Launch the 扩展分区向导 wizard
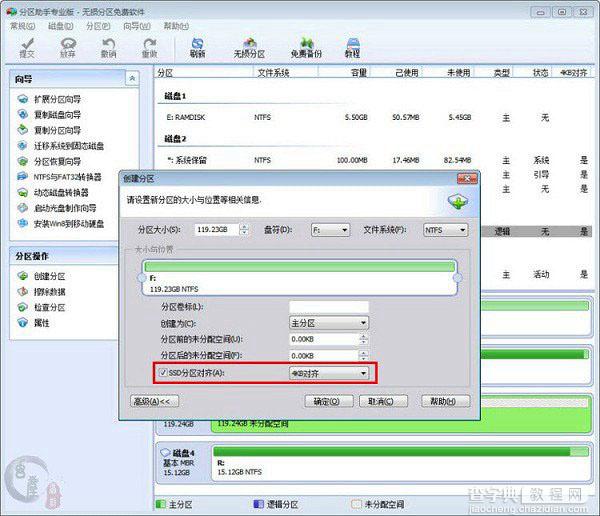The image size is (600, 516). pyautogui.click(x=50, y=99)
